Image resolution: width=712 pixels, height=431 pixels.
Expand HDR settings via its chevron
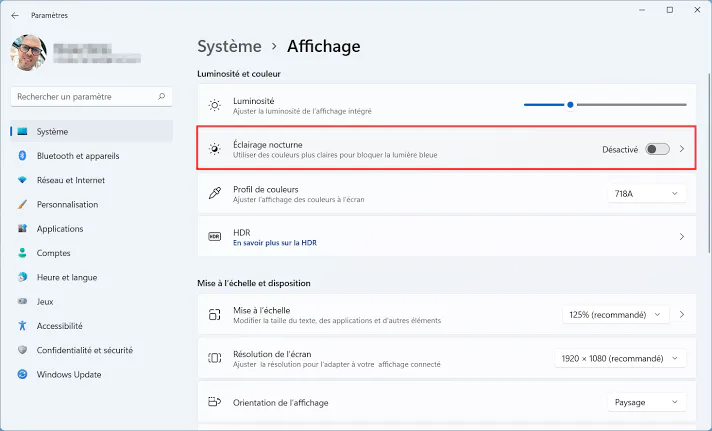pyautogui.click(x=682, y=237)
